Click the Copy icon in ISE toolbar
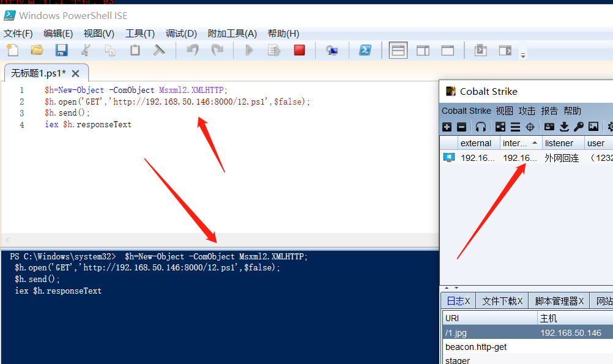613x364 pixels. click(x=110, y=50)
